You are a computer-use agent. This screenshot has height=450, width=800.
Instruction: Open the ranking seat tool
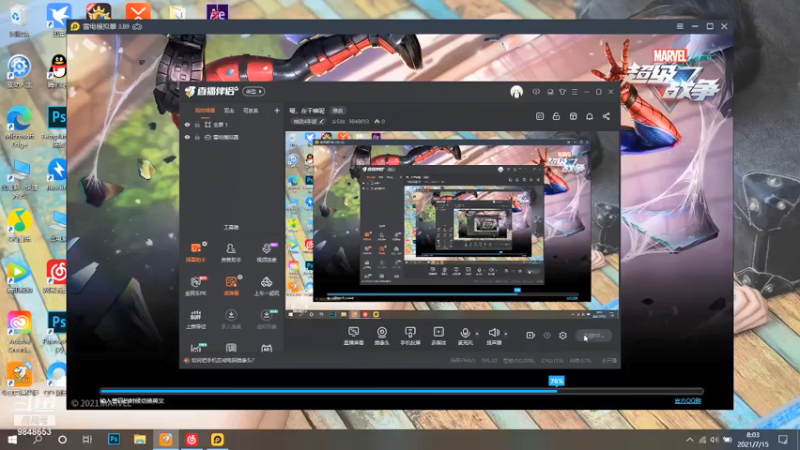(195, 319)
